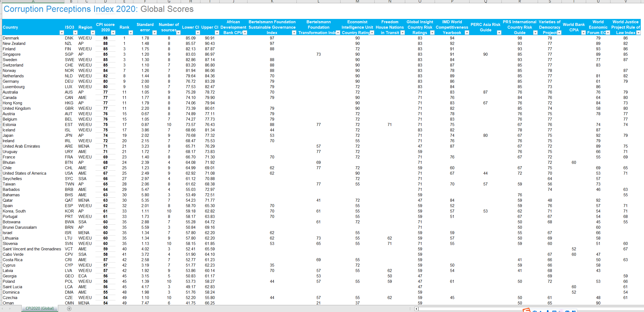This screenshot has width=644, height=312.
Task: Open the Rank column filter dropdown
Action: point(131,33)
